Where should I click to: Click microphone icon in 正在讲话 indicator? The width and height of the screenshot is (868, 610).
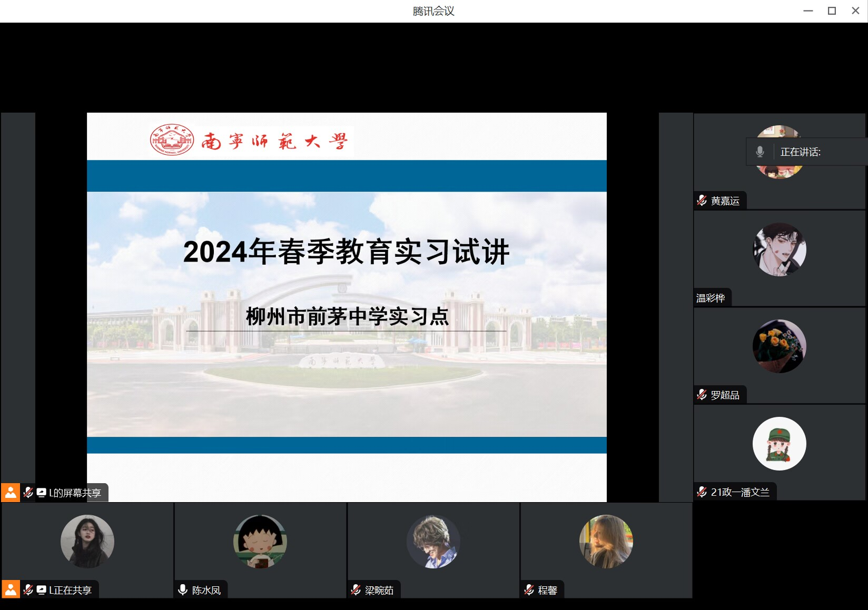pyautogui.click(x=759, y=152)
